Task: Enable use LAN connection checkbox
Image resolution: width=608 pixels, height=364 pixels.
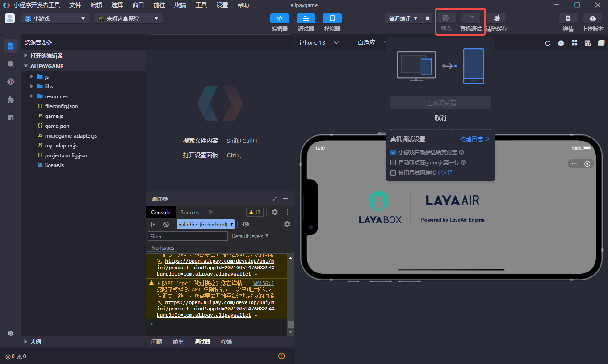Action: pos(393,173)
